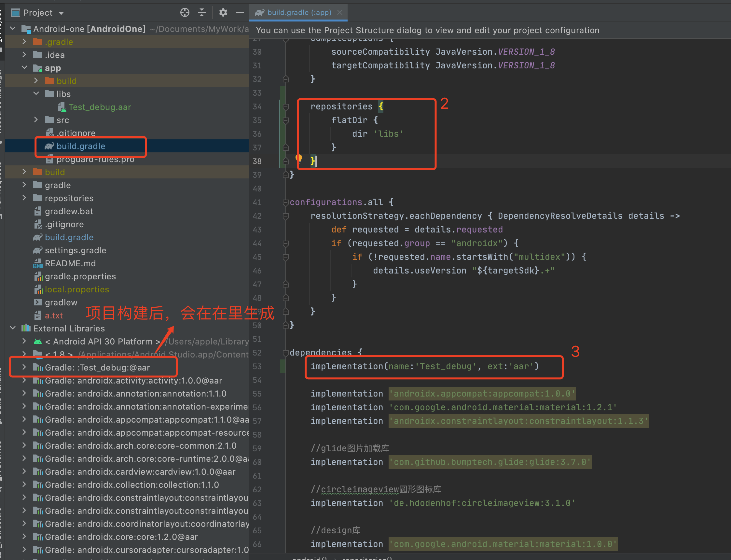Viewport: 731px width, 560px height.
Task: Open the Project view dropdown
Action: [x=61, y=13]
